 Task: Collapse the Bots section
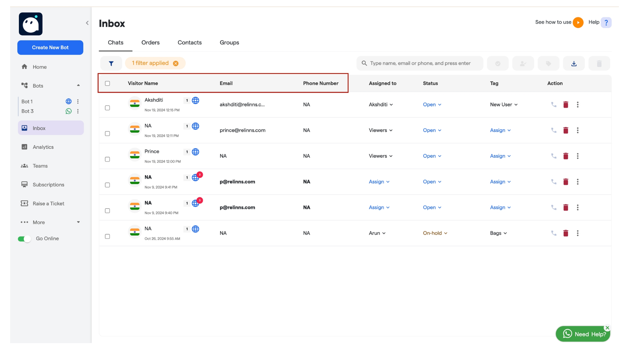point(78,86)
